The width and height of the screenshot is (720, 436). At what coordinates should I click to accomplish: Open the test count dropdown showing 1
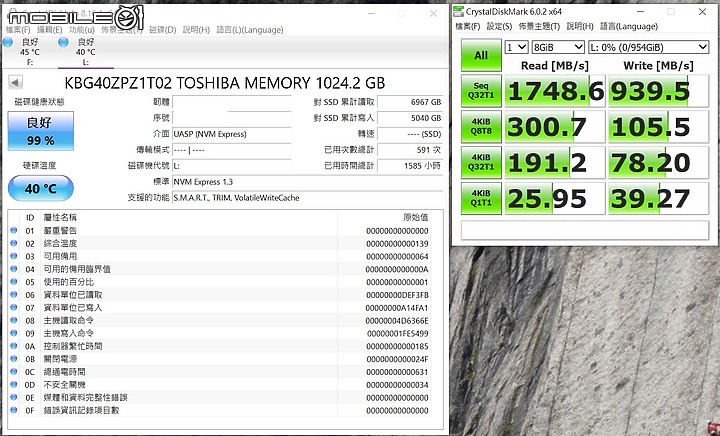click(516, 47)
